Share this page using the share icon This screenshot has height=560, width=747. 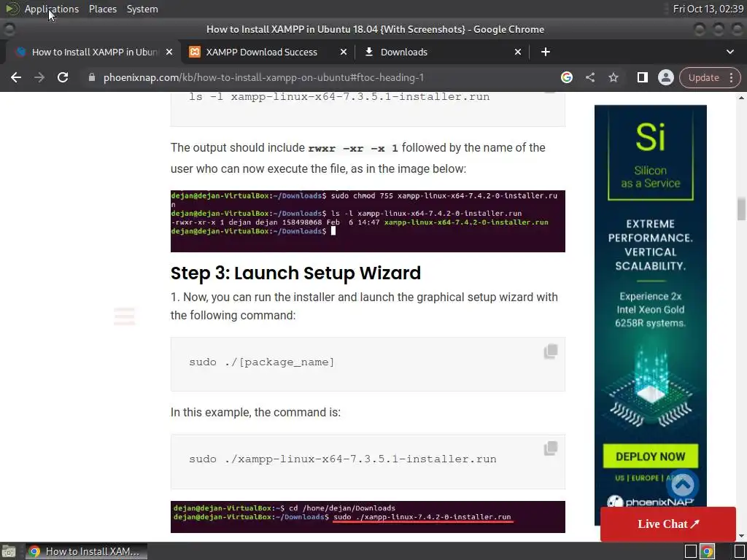coord(590,77)
